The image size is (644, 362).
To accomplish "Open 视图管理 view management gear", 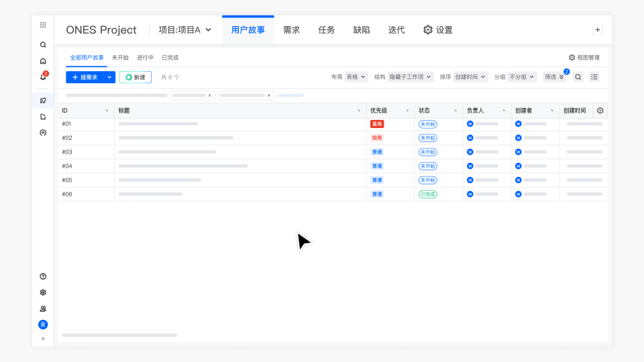I will click(584, 58).
